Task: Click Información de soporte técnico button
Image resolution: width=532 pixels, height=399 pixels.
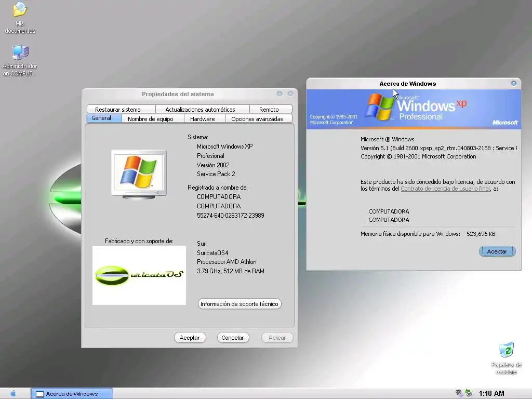Action: [240, 304]
